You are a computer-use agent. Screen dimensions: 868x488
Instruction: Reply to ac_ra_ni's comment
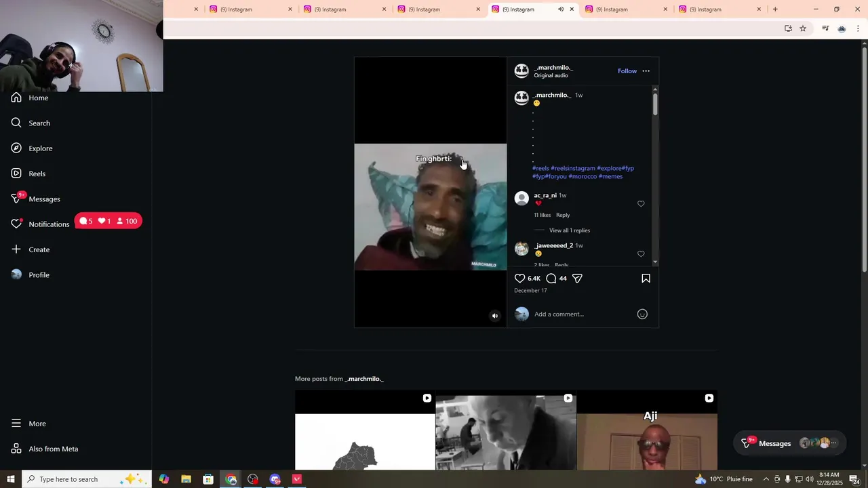pyautogui.click(x=563, y=216)
